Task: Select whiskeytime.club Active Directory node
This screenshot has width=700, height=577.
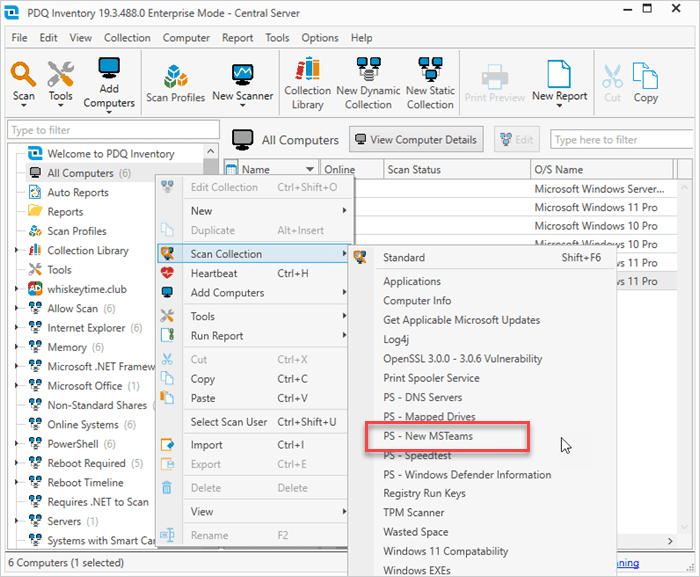Action: pyautogui.click(x=87, y=289)
